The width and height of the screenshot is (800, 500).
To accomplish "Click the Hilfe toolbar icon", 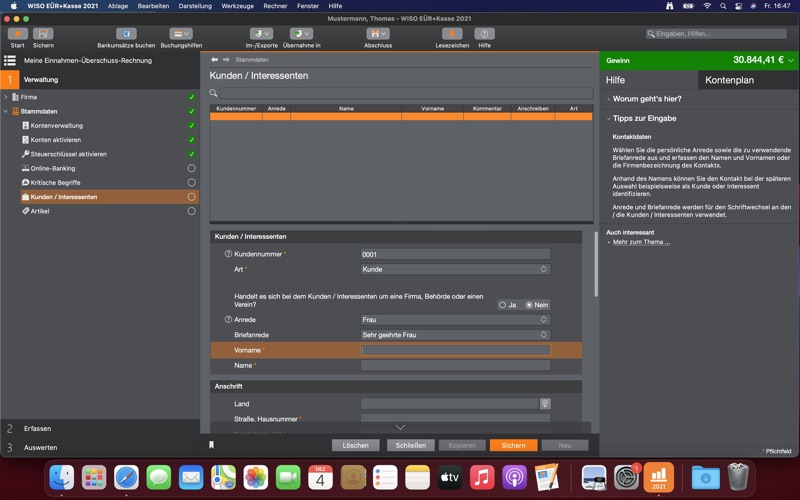I will pos(484,34).
